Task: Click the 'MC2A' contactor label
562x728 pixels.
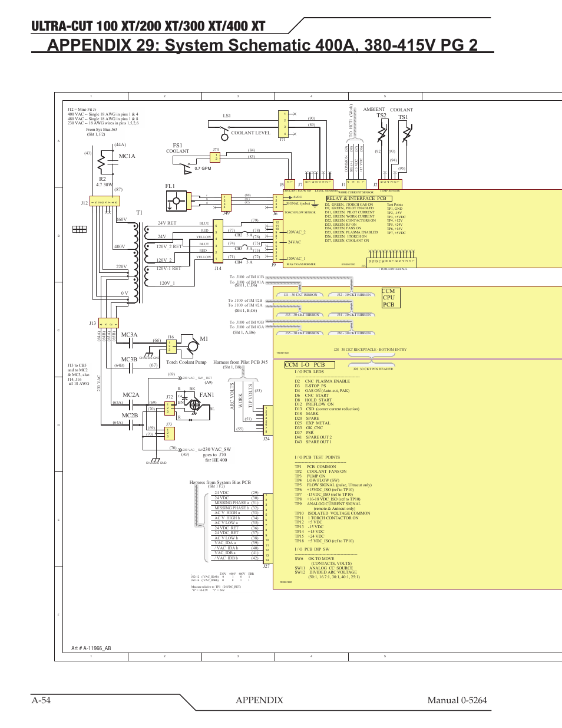Action: 131,395
